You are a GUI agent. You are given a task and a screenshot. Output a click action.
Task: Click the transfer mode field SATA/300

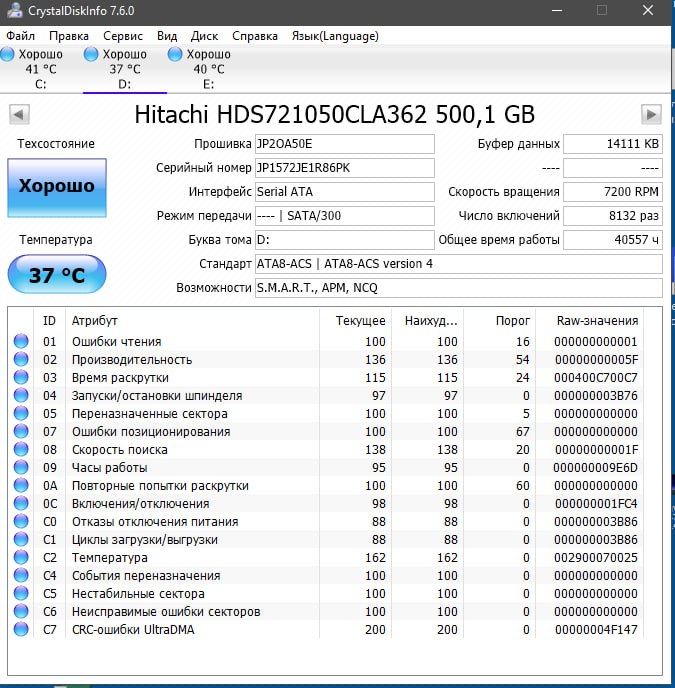click(x=345, y=216)
